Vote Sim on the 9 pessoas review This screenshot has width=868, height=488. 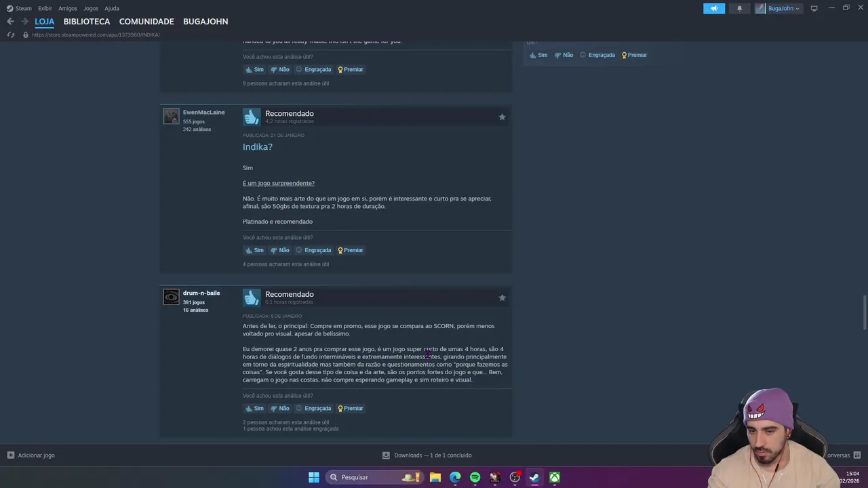point(254,69)
